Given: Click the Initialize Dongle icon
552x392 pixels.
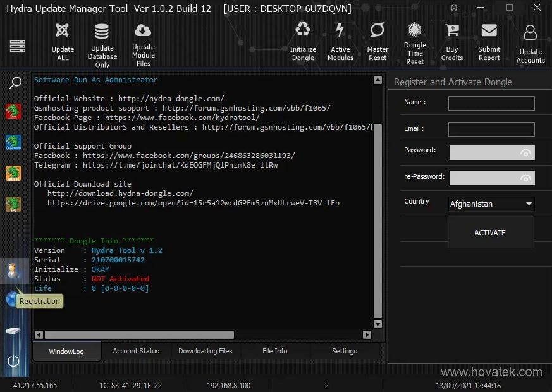Looking at the screenshot, I should pyautogui.click(x=303, y=41).
